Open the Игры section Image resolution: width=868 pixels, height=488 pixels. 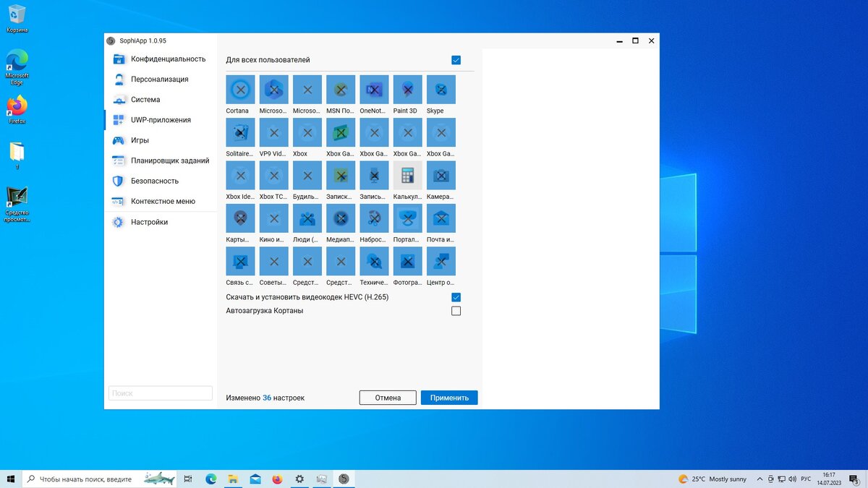(161, 140)
